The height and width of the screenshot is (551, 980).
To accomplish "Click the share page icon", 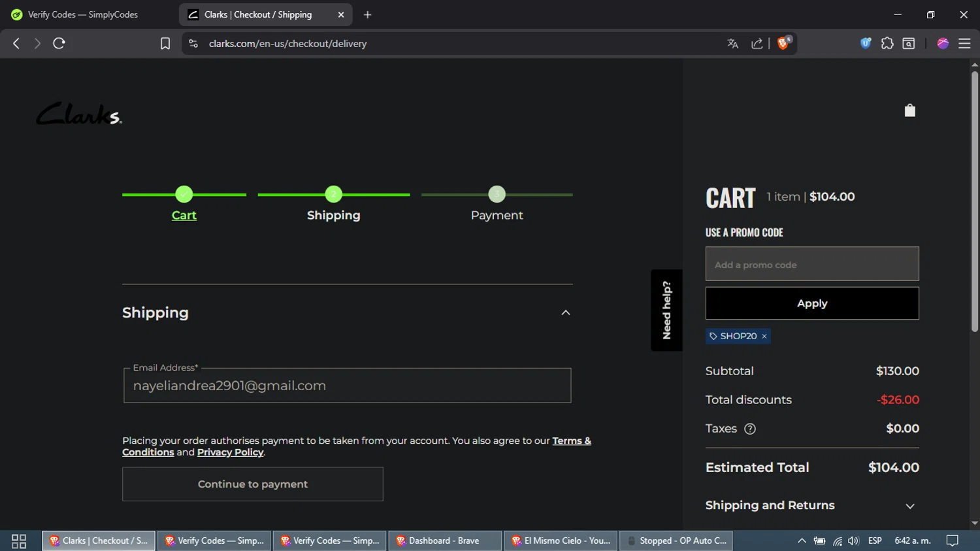I will tap(757, 43).
